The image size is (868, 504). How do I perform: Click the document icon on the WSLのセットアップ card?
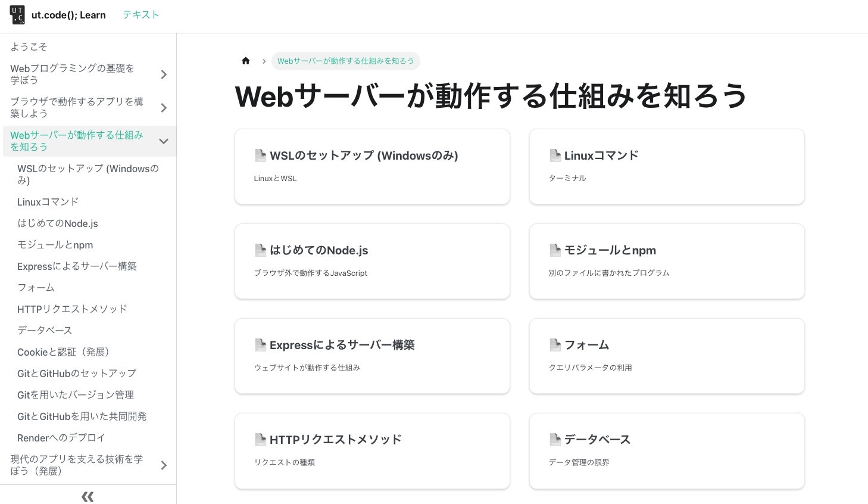261,155
